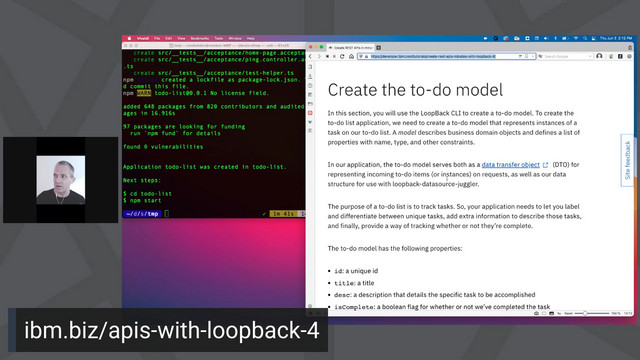This screenshot has height=360, width=640.
Task: Click the 'title: a title' bullet
Action: (x=354, y=283)
